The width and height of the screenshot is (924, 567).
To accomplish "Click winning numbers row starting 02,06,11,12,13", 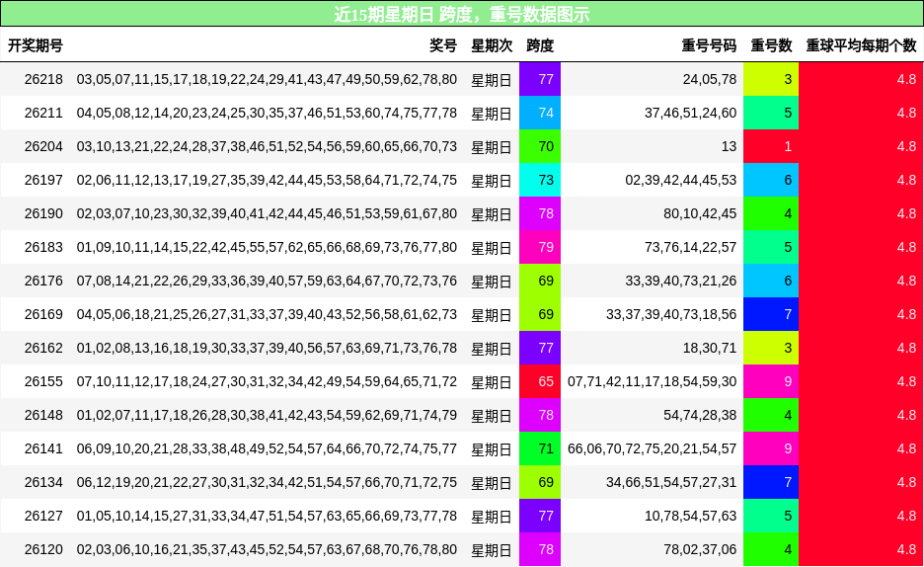I will (x=267, y=181).
